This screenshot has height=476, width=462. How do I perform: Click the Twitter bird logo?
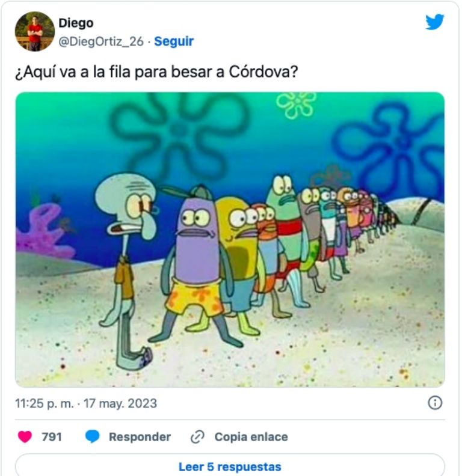coord(435,22)
